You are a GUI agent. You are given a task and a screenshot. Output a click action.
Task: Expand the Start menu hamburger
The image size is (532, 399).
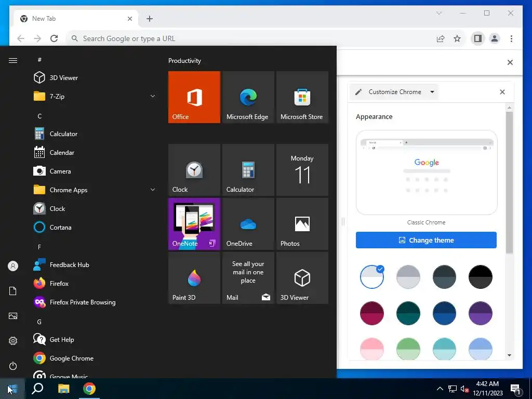[x=13, y=60]
